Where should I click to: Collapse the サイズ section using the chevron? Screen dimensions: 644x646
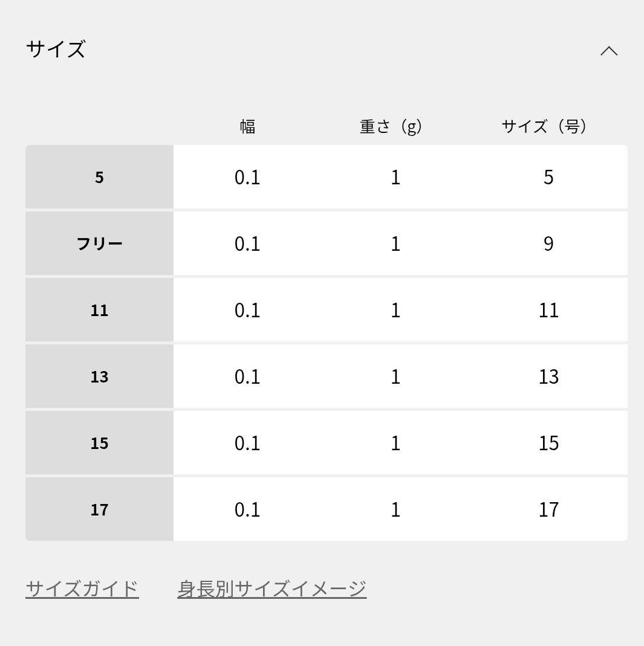pyautogui.click(x=610, y=51)
